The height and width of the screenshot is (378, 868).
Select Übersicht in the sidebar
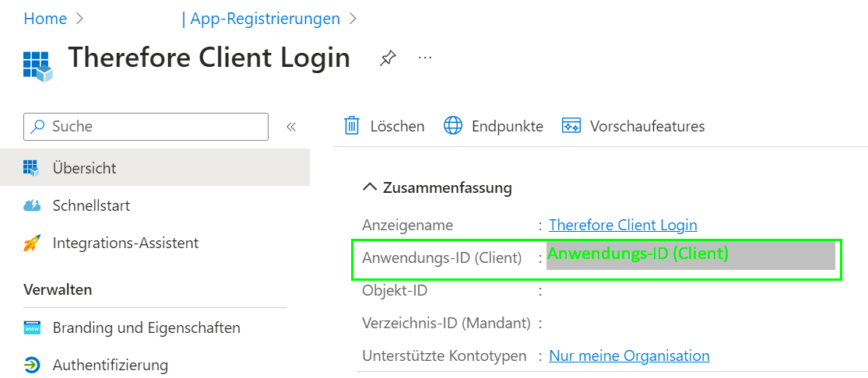(155, 168)
